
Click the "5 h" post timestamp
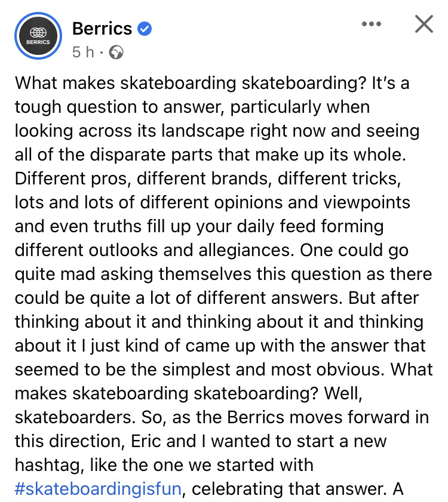[82, 53]
